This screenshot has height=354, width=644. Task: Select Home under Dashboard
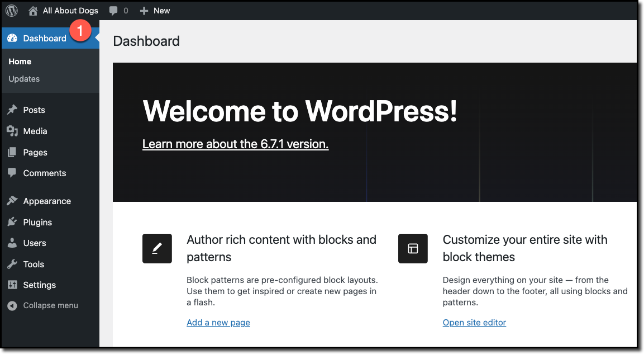point(20,62)
